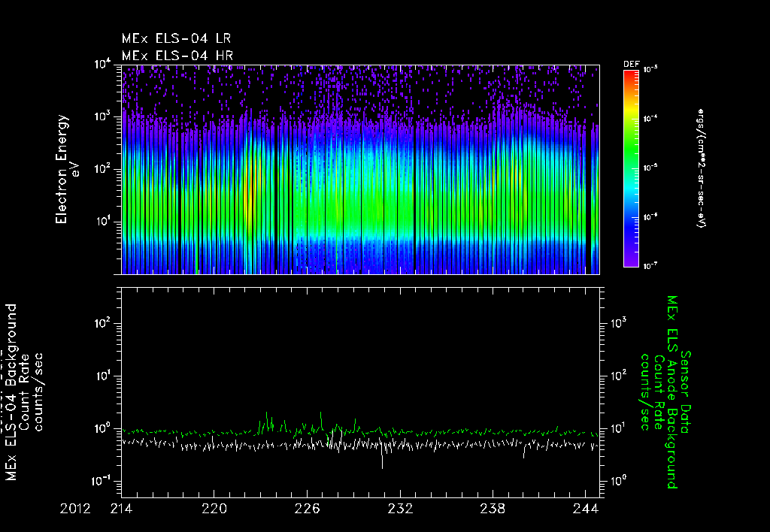The image size is (770, 532).
Task: Click the green 'Sensor Data' axis label
Action: pyautogui.click(x=686, y=392)
